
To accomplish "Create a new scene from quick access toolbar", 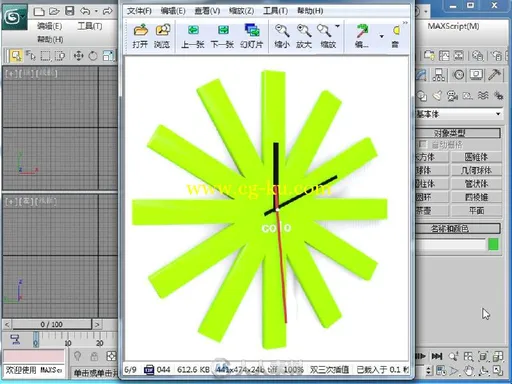I will click(39, 12).
